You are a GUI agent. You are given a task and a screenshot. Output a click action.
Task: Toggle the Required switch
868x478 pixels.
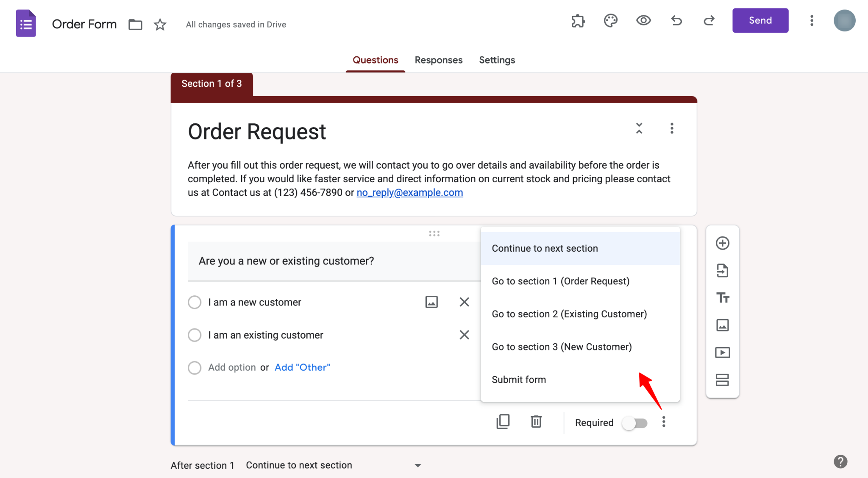coord(634,423)
